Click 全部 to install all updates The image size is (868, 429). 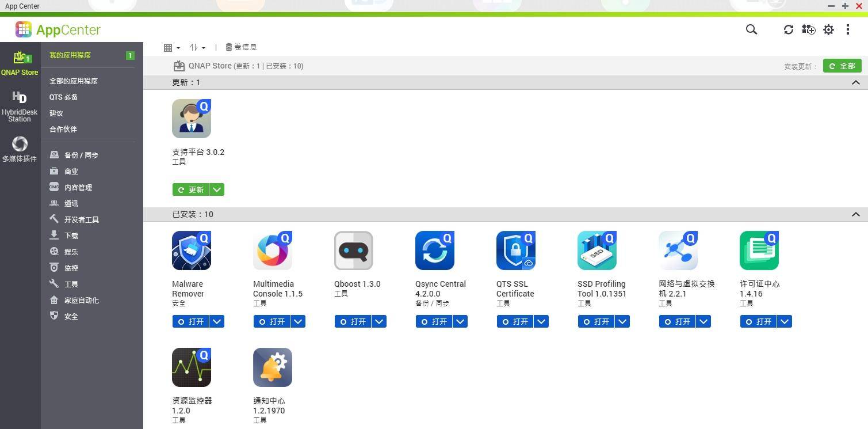(842, 66)
